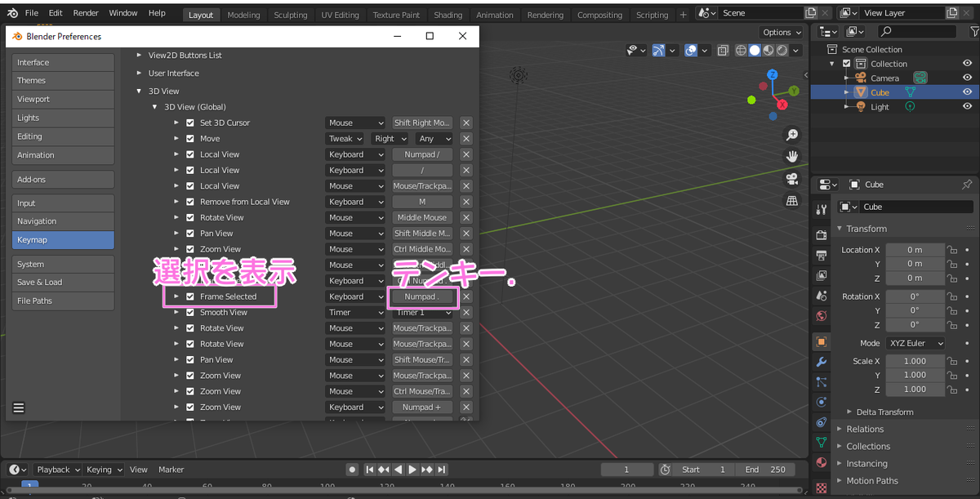980x499 pixels.
Task: Click the Middle Mouse binding for Rotate View
Action: tap(422, 218)
